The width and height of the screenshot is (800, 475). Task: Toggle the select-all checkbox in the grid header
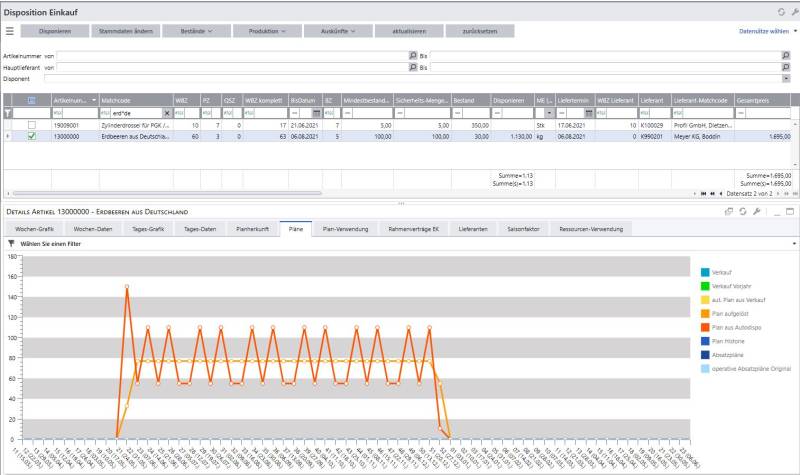(x=32, y=100)
